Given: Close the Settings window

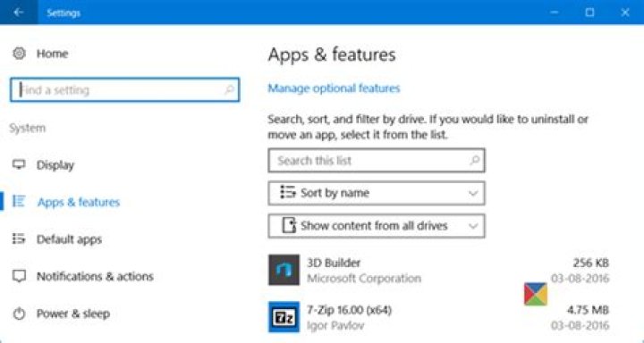Looking at the screenshot, I should tap(625, 13).
